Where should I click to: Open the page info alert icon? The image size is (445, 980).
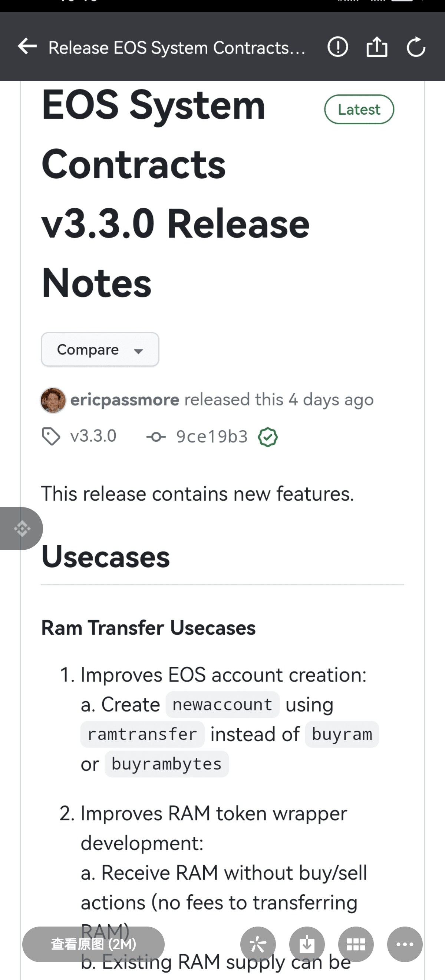[x=337, y=47]
